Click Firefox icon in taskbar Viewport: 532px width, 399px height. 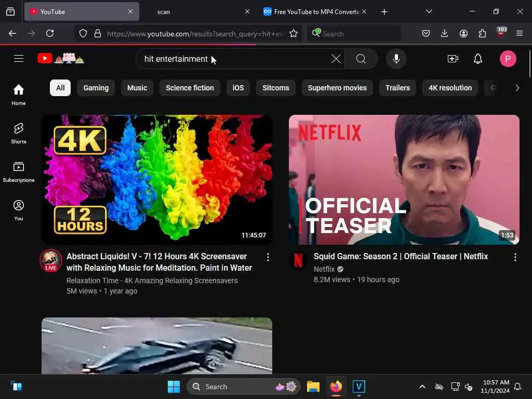click(336, 387)
